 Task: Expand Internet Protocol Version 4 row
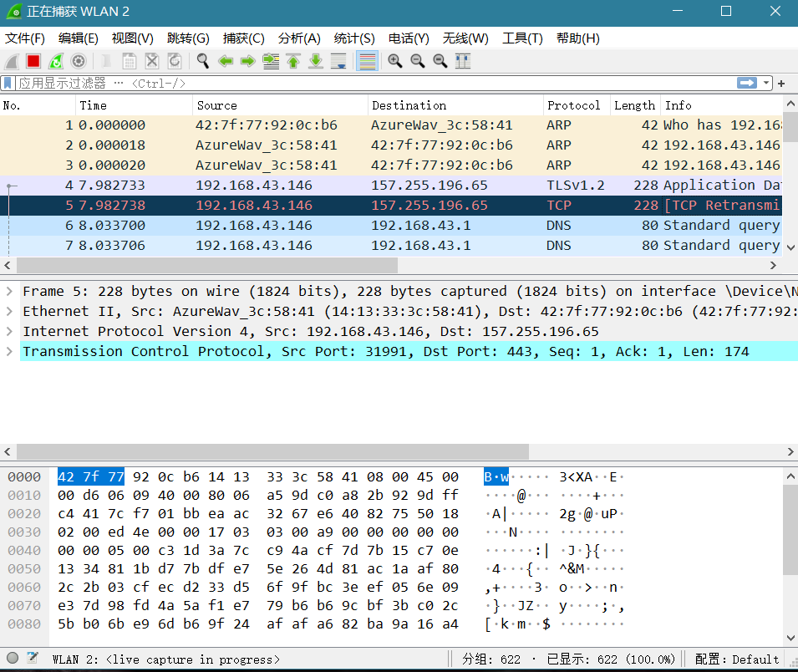coord(9,332)
